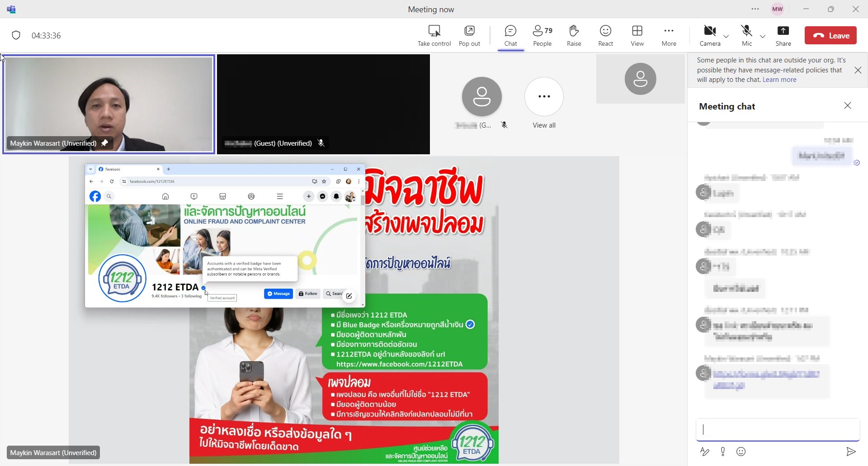Viewport: 868px width, 466px height.
Task: Maximize or restore the Teams meeting window
Action: pyautogui.click(x=831, y=9)
